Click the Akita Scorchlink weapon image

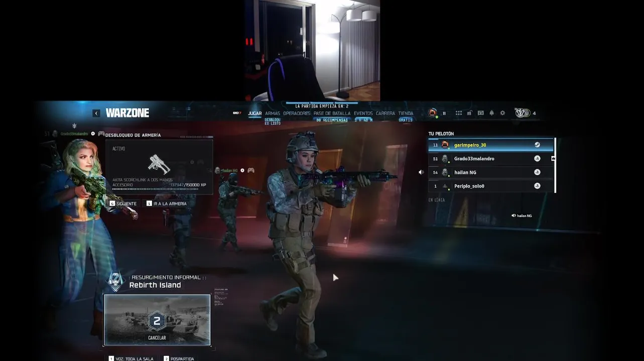pyautogui.click(x=159, y=164)
